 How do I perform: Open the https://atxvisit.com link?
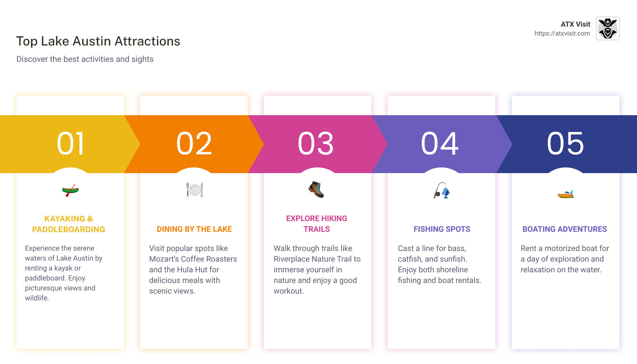(x=562, y=33)
